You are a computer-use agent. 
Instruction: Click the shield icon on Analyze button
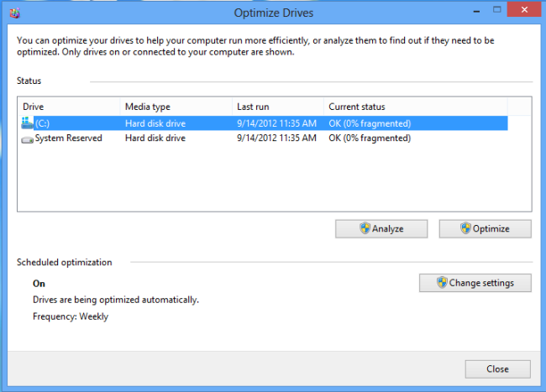pyautogui.click(x=365, y=228)
